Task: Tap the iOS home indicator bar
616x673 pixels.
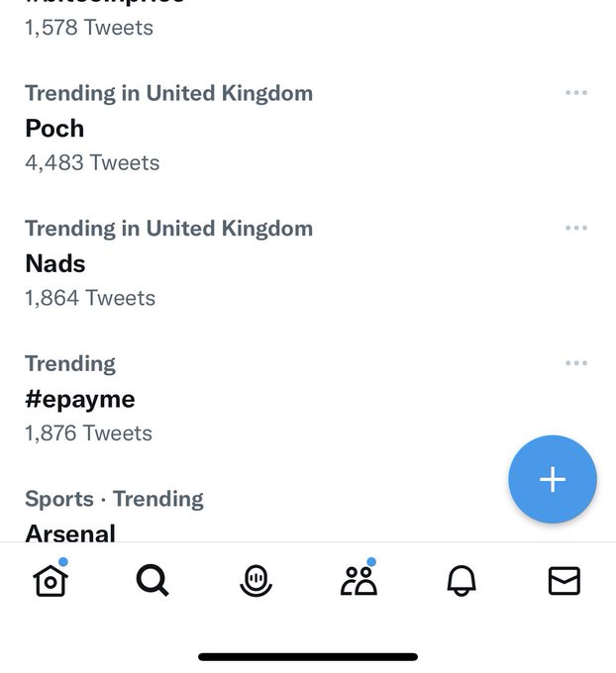Action: click(x=308, y=657)
